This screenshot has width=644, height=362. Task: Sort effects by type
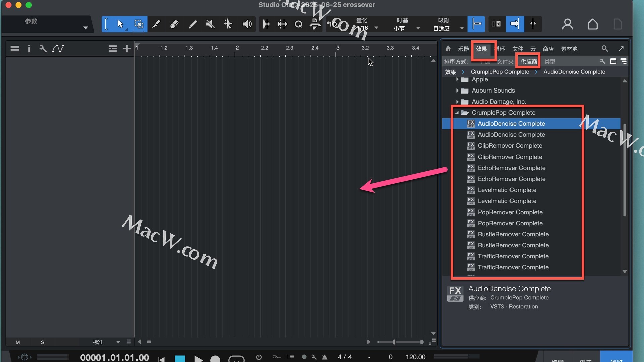[x=550, y=62]
